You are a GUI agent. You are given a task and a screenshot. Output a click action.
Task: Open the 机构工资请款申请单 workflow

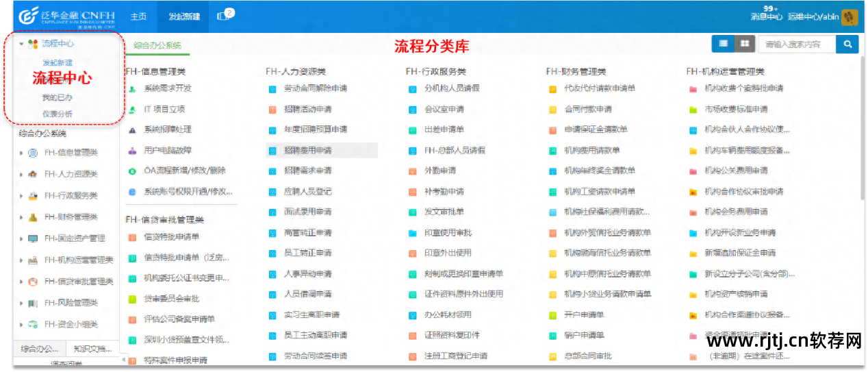point(600,191)
